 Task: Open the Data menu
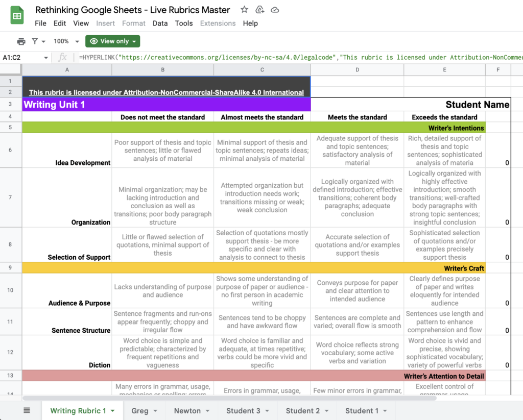(x=160, y=23)
